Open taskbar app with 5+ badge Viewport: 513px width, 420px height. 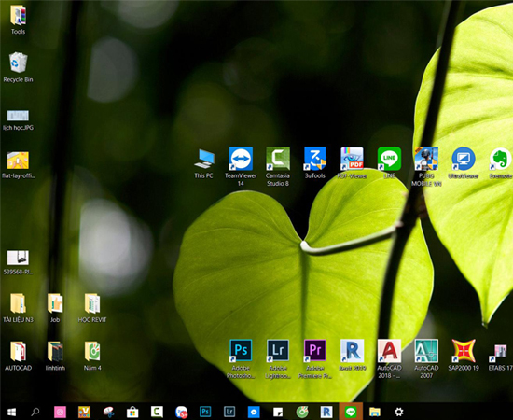pos(181,412)
